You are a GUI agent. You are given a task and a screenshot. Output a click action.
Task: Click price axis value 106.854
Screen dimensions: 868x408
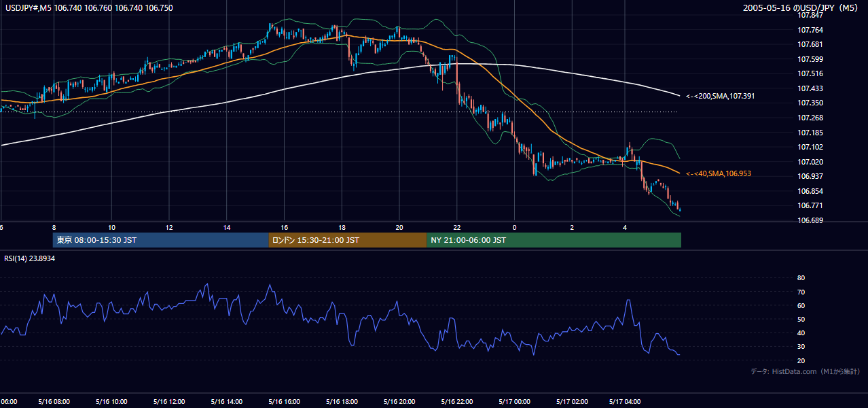pyautogui.click(x=810, y=191)
